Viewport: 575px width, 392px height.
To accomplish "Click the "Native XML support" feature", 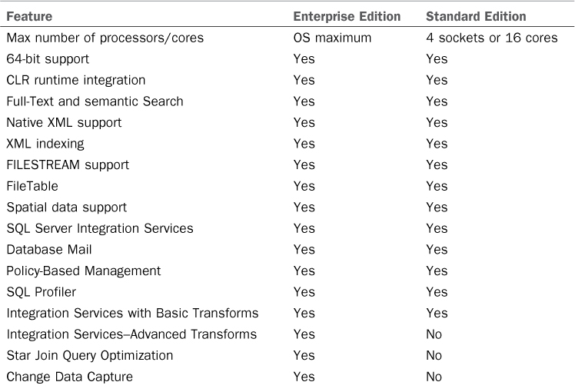I will 64,122.
